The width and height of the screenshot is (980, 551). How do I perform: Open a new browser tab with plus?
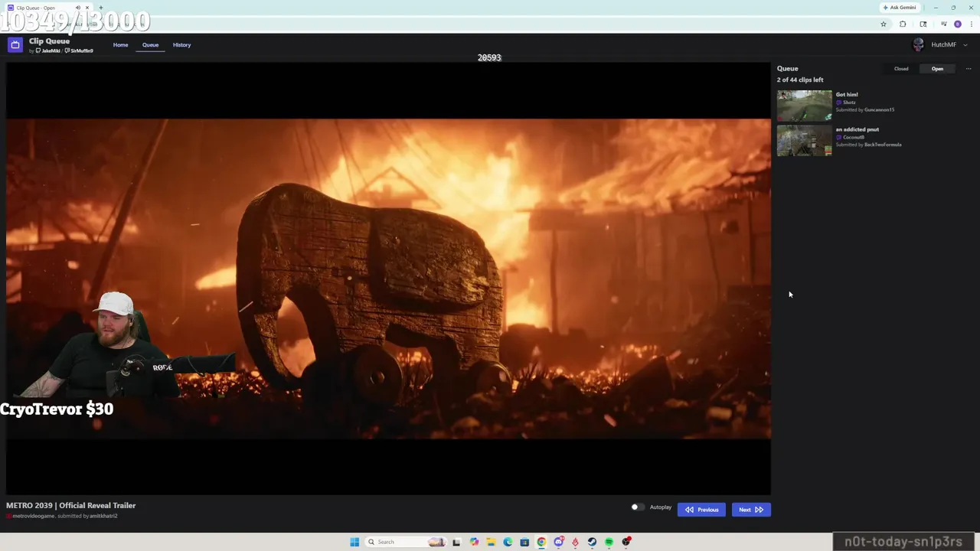100,8
